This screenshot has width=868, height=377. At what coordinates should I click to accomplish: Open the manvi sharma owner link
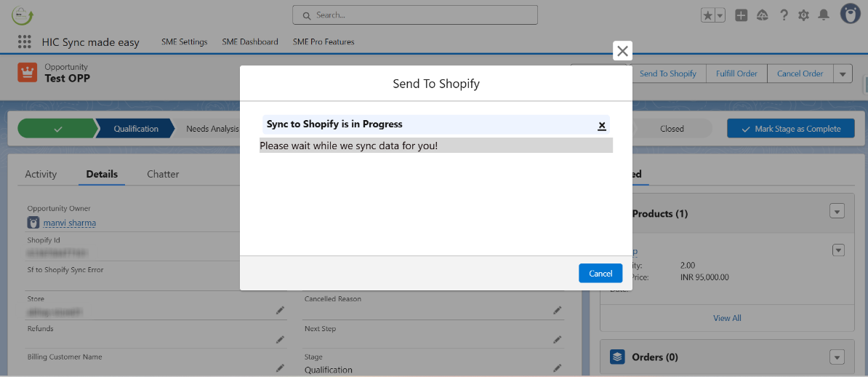[70, 223]
